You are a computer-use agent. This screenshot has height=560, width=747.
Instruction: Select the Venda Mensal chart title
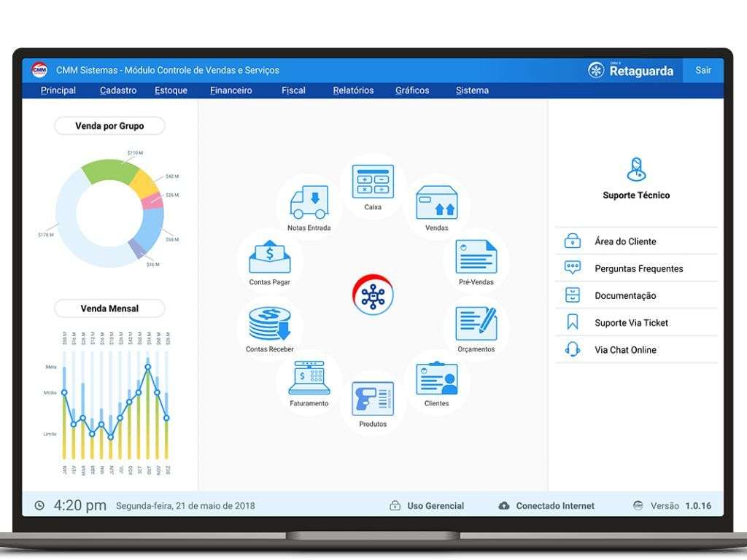coord(109,308)
